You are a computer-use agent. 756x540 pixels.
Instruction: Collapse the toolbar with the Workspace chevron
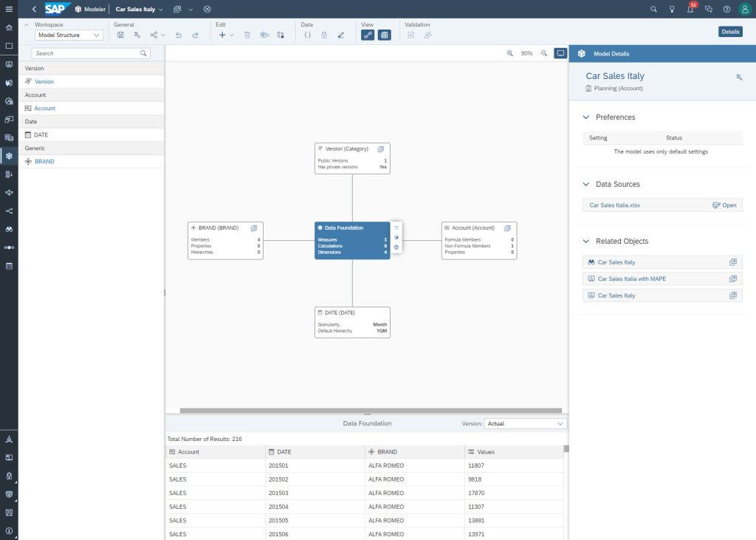27,24
